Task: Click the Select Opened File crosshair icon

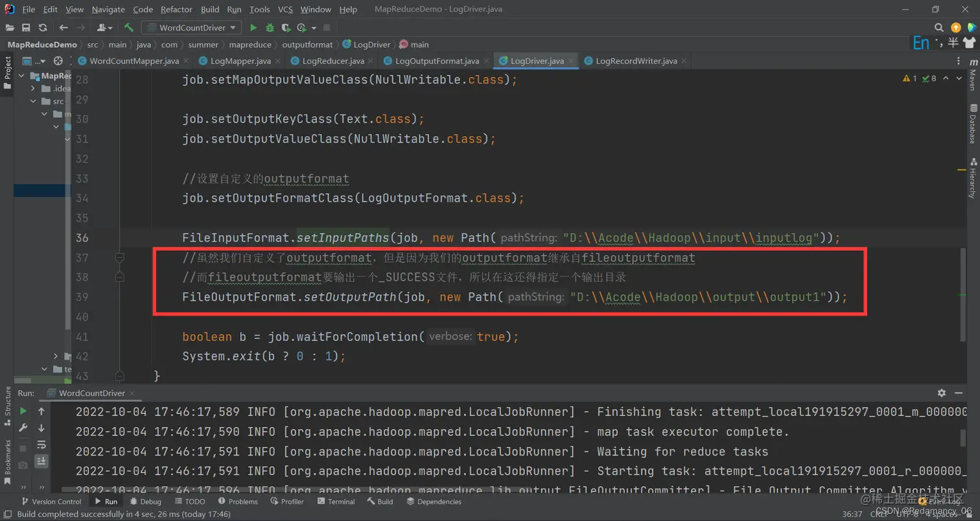Action: click(58, 61)
